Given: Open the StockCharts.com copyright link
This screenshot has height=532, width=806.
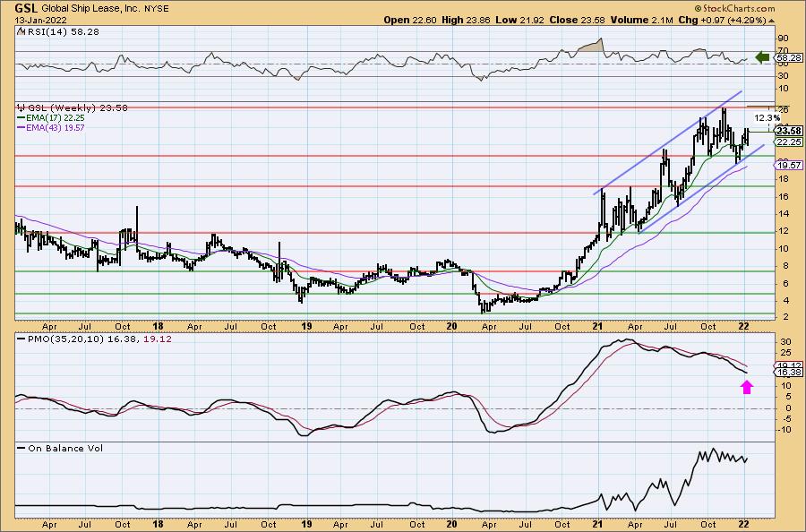Looking at the screenshot, I should (734, 8).
